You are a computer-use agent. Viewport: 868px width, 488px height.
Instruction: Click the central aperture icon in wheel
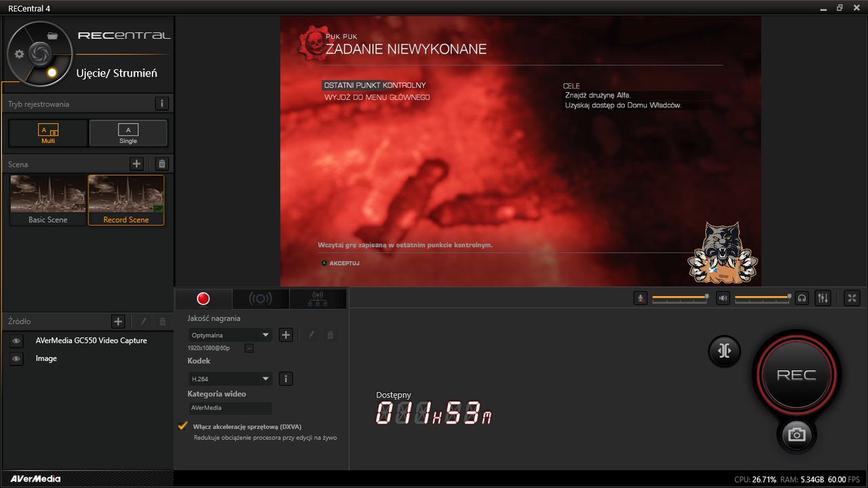[39, 54]
